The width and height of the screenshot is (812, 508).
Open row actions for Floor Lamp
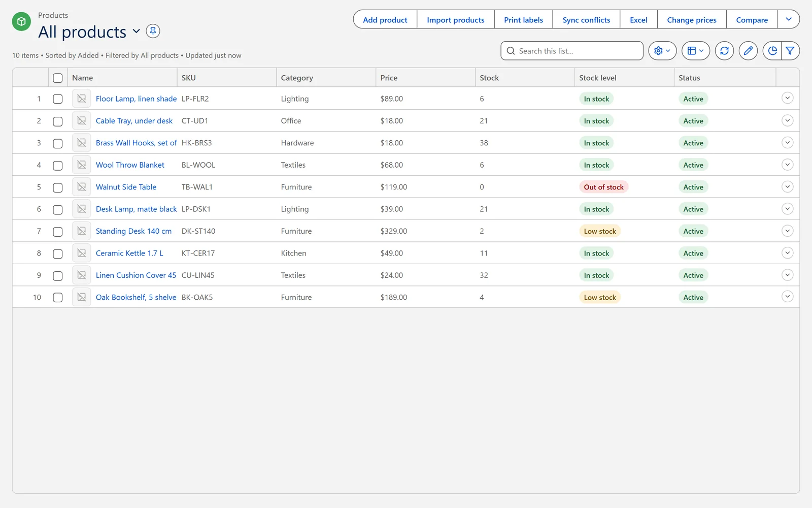point(787,98)
